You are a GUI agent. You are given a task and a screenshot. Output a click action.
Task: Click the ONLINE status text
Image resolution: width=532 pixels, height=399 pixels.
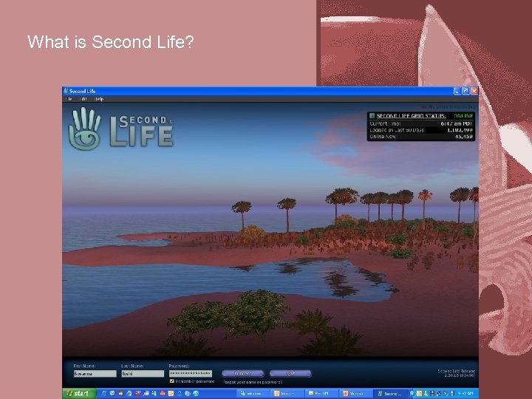coord(463,116)
